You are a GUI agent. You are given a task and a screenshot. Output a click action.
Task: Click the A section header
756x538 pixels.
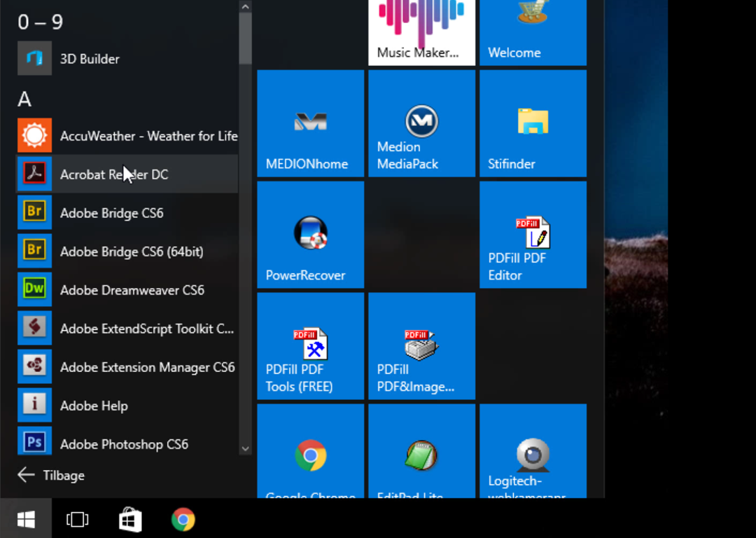click(24, 99)
